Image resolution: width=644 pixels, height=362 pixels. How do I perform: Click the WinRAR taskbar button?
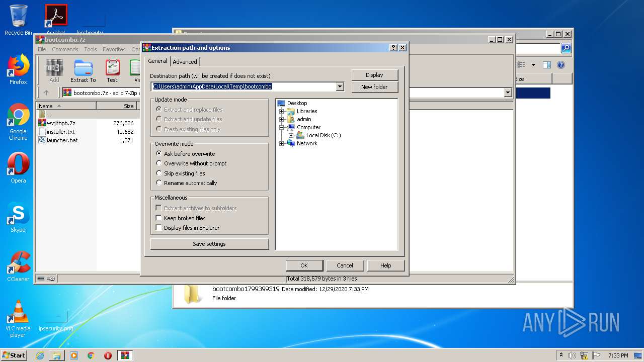pyautogui.click(x=125, y=355)
